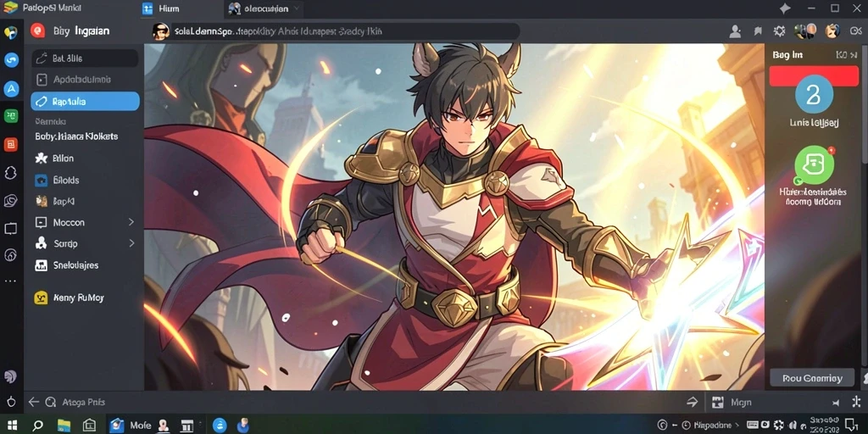The image size is (868, 434).
Task: Open the blue round browser icon in taskbar
Action: (x=220, y=426)
